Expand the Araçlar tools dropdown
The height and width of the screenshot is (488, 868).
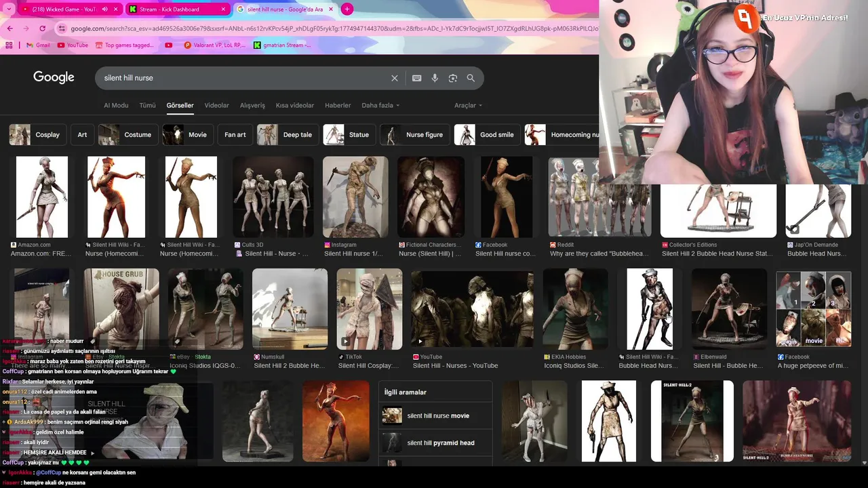coord(469,105)
